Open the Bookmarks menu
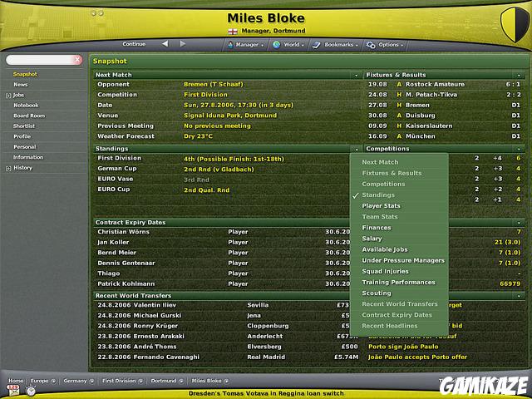The image size is (532, 399). point(336,45)
